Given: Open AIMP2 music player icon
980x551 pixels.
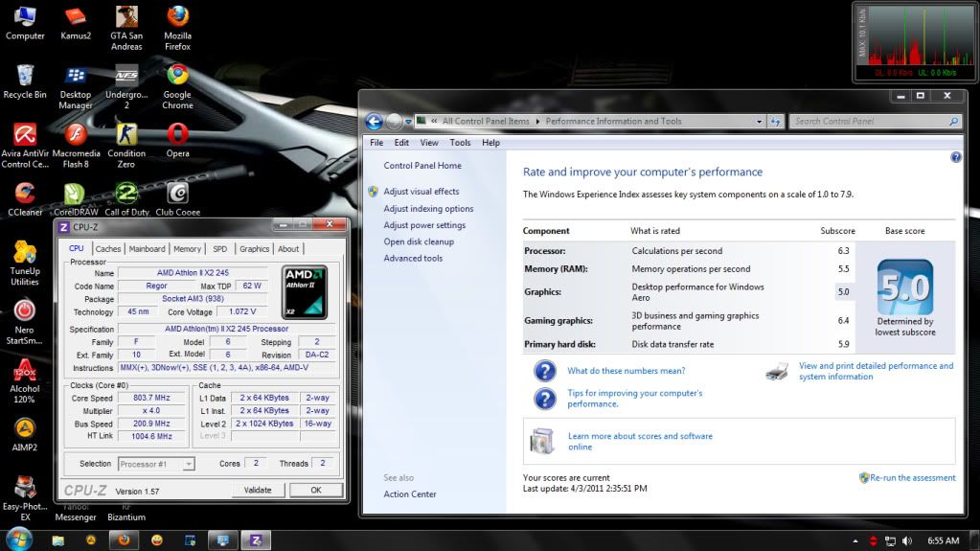Looking at the screenshot, I should 25,434.
